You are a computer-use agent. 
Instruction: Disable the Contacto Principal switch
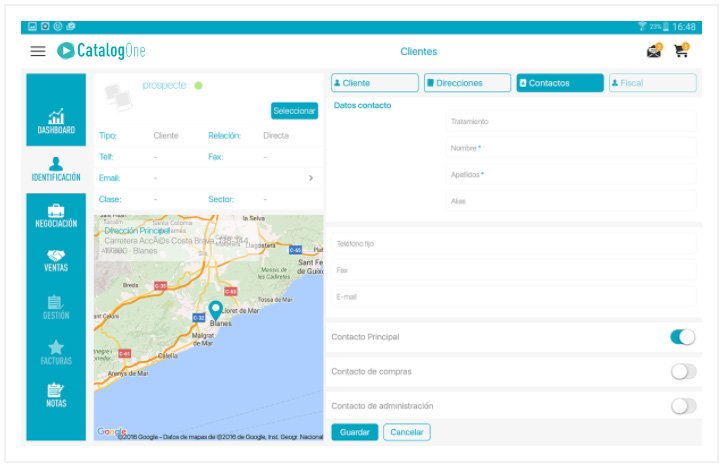[683, 337]
